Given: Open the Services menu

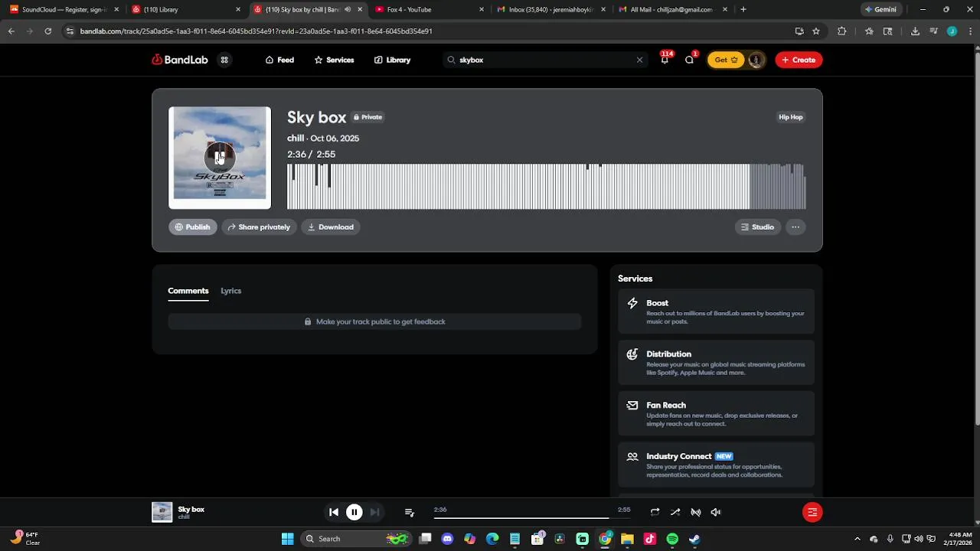Looking at the screenshot, I should click(x=334, y=60).
